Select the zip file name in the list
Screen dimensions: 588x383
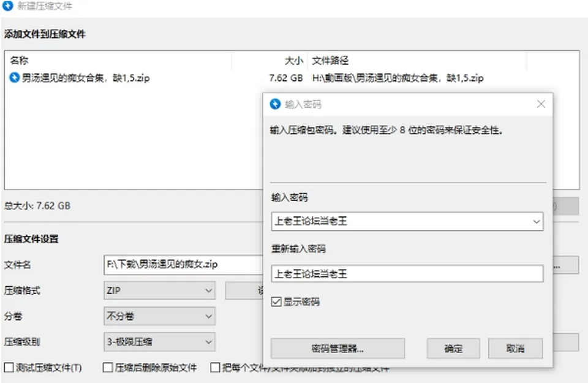pyautogui.click(x=86, y=78)
